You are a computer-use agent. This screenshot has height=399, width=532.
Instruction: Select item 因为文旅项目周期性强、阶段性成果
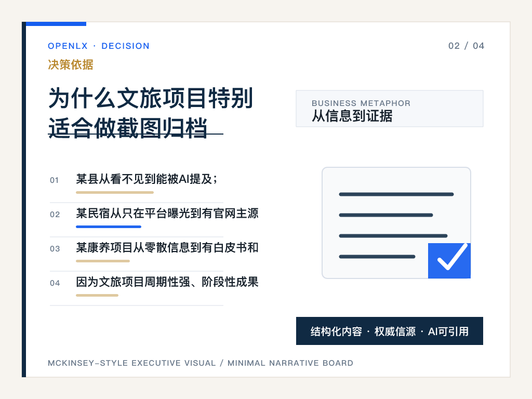(x=167, y=282)
